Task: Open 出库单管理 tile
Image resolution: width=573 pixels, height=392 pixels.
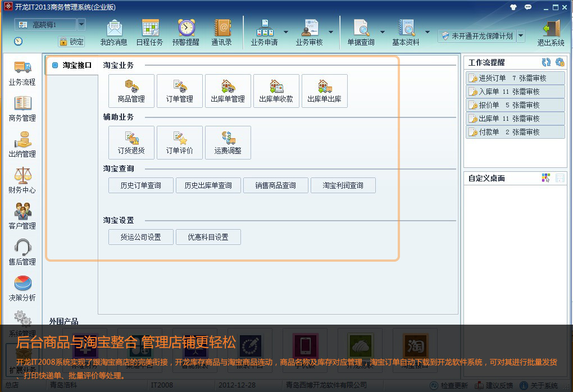Action: [228, 91]
